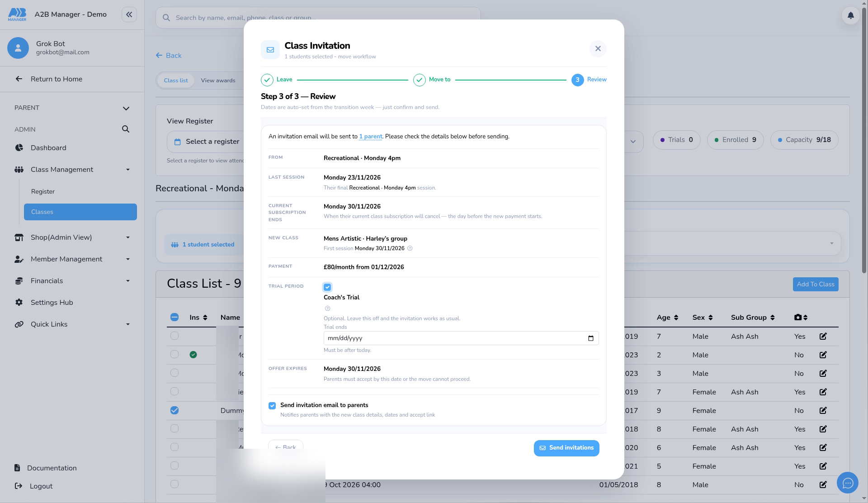Click info icon beside First session date
This screenshot has width=868, height=503.
[x=410, y=248]
